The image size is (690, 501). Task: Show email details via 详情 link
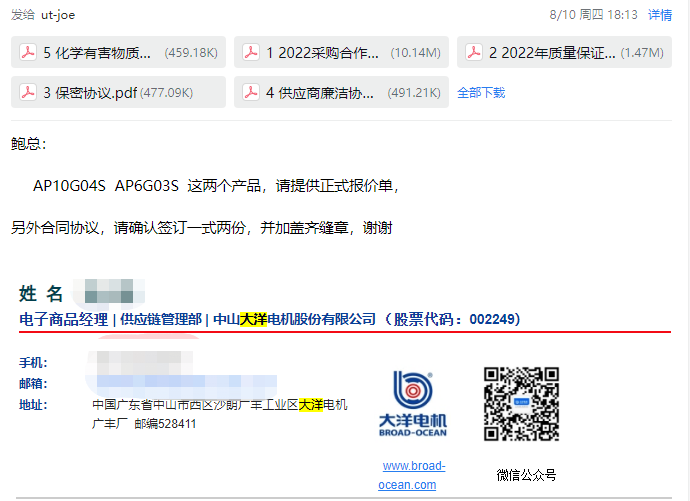(x=660, y=15)
